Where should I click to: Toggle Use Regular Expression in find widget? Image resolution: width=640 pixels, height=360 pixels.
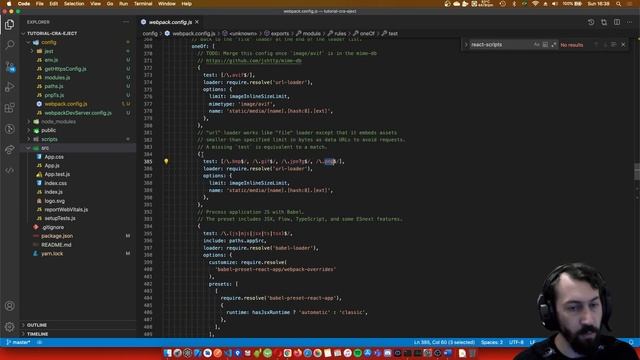tap(554, 44)
